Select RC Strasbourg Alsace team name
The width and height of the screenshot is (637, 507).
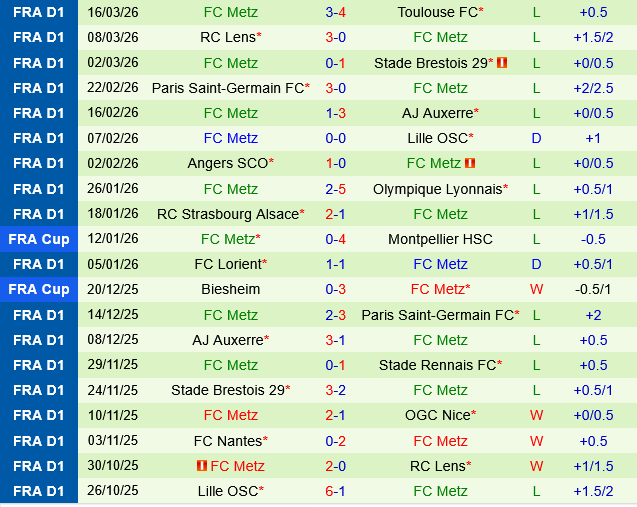(228, 214)
